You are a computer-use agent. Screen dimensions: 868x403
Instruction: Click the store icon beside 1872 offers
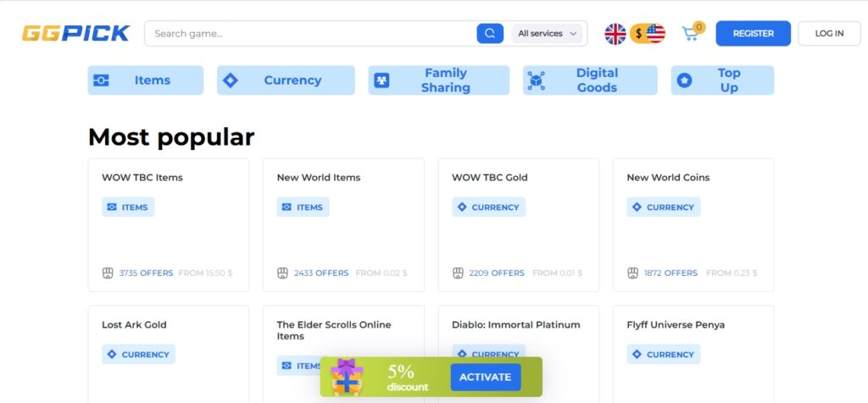click(x=632, y=273)
